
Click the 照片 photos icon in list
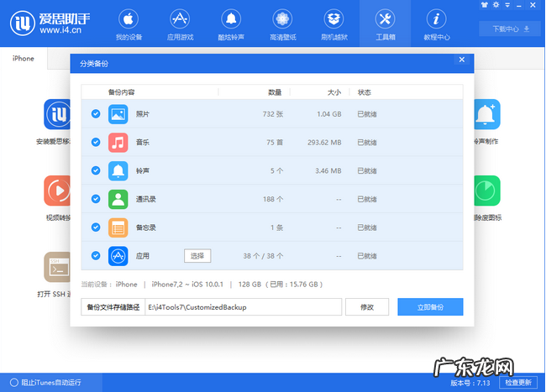pos(118,114)
